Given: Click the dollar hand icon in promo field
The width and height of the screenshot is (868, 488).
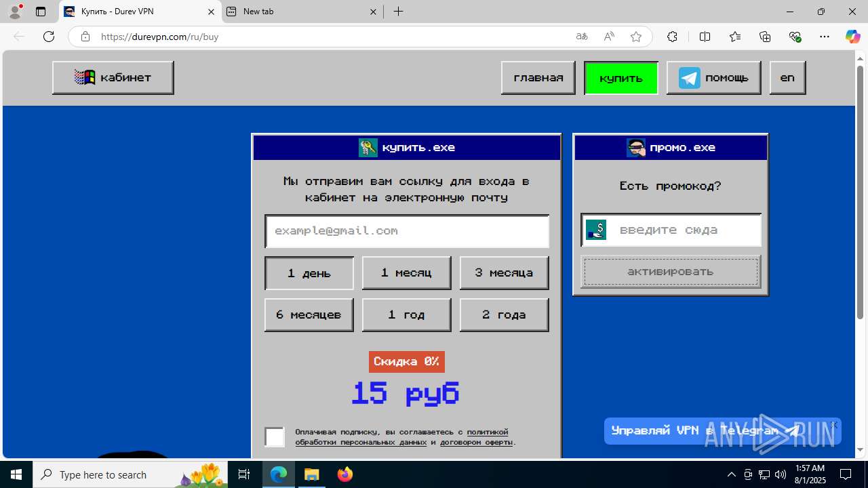Looking at the screenshot, I should [596, 230].
